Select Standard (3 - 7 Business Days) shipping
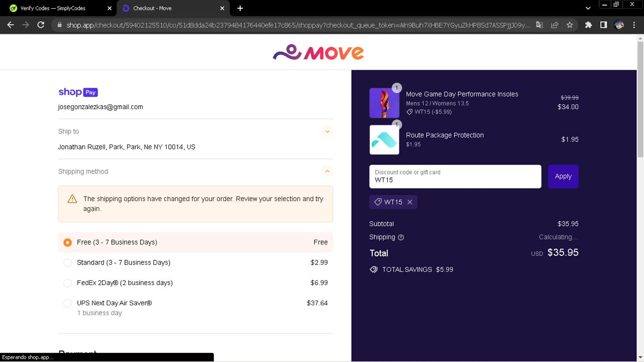The height and width of the screenshot is (362, 644). click(195, 262)
